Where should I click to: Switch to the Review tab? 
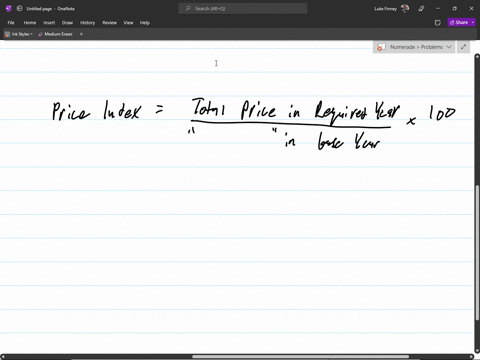coord(109,23)
